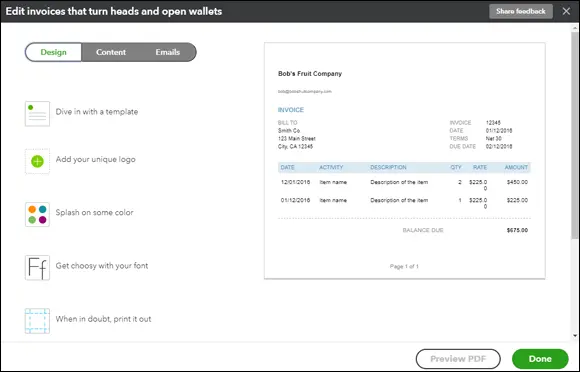Click the blue INVOICE heading in preview
The height and width of the screenshot is (372, 580).
coord(291,110)
